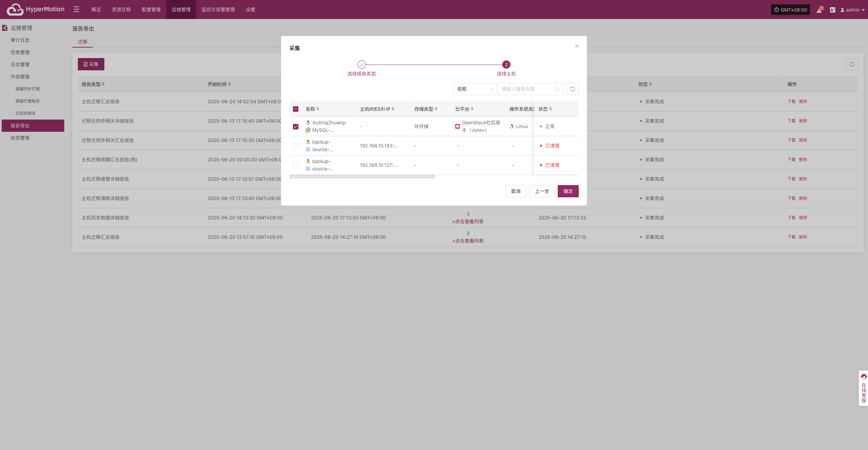The image size is (868, 450).
Task: Click the 选择报告类型 completed step icon
Action: point(362,65)
